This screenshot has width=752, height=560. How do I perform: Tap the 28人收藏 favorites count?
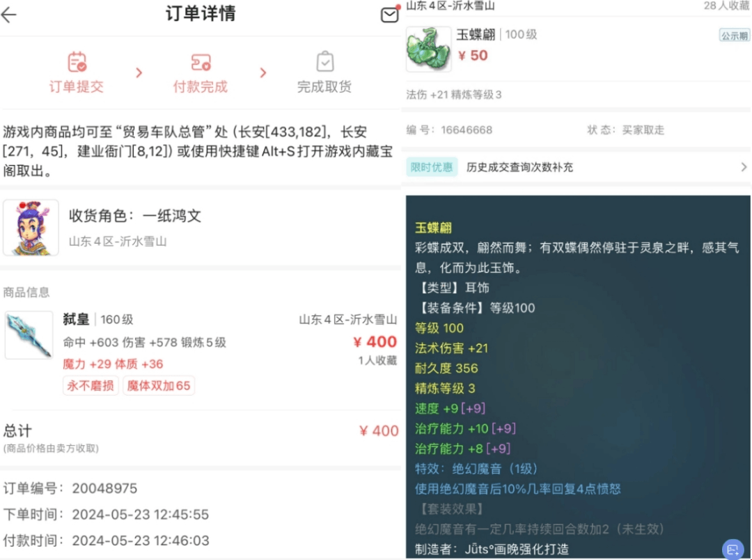(x=726, y=6)
